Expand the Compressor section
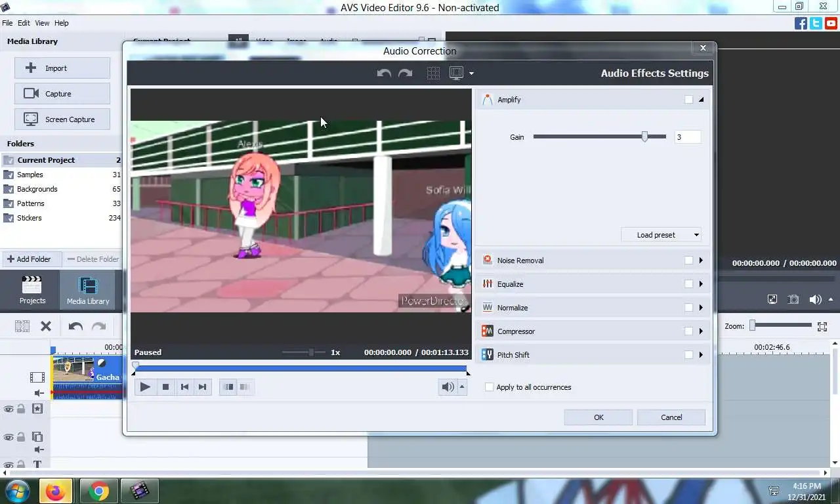Viewport: 840px width, 504px height. click(701, 331)
